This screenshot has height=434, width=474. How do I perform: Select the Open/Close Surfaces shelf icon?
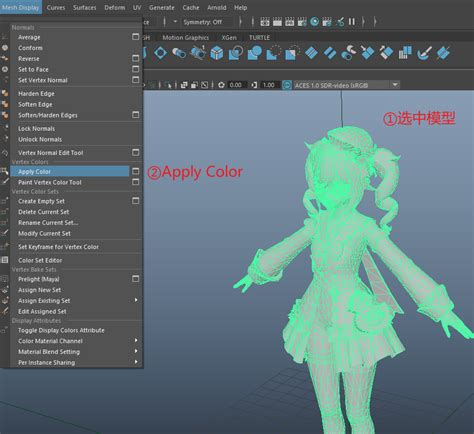[x=349, y=53]
